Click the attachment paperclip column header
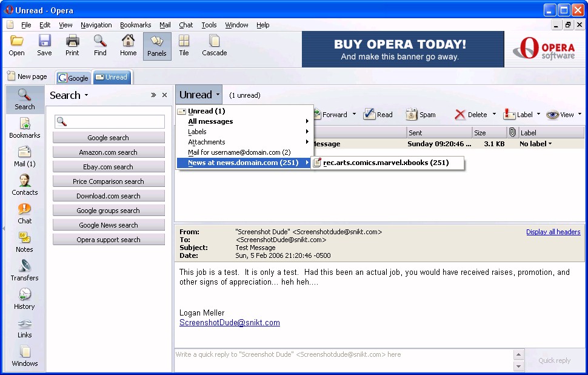The width and height of the screenshot is (588, 375). click(512, 132)
